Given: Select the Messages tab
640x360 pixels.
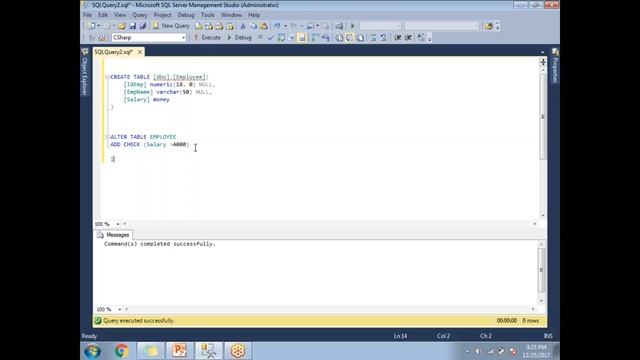Looking at the screenshot, I should coord(113,235).
